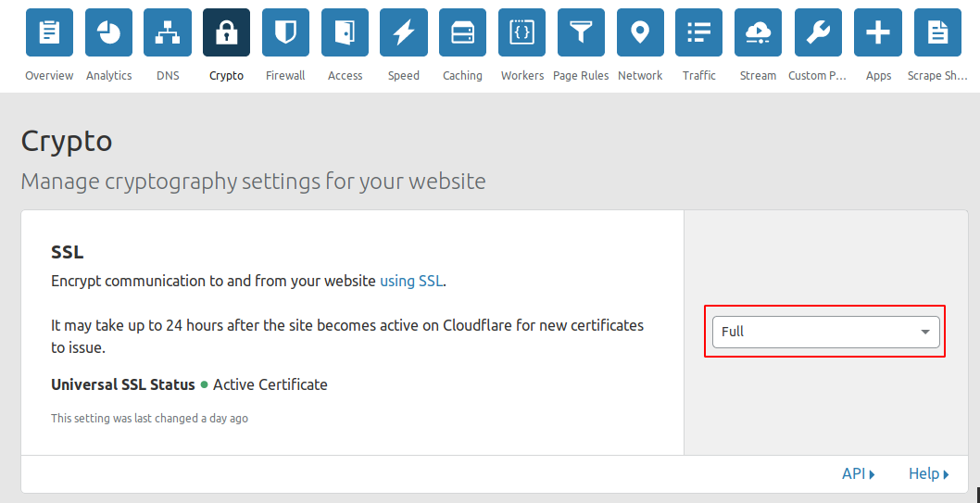The width and height of the screenshot is (980, 503).
Task: Open Firewall shield icon
Action: pos(285,33)
